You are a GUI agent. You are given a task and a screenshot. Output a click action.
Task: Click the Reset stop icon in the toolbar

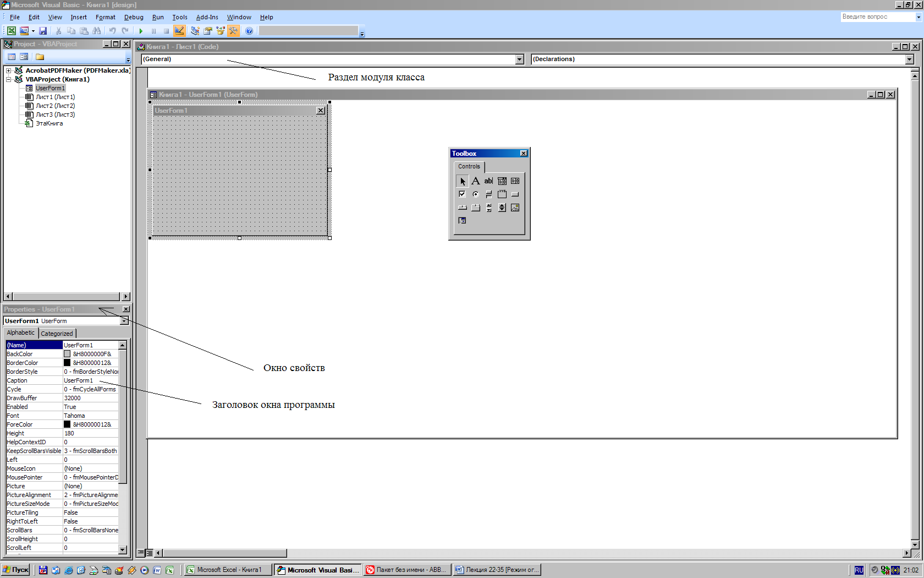(166, 31)
